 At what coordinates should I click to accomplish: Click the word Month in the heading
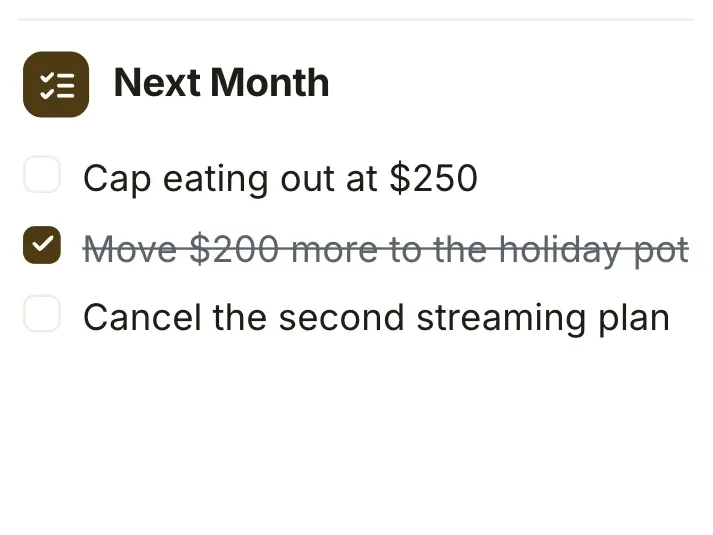point(270,83)
